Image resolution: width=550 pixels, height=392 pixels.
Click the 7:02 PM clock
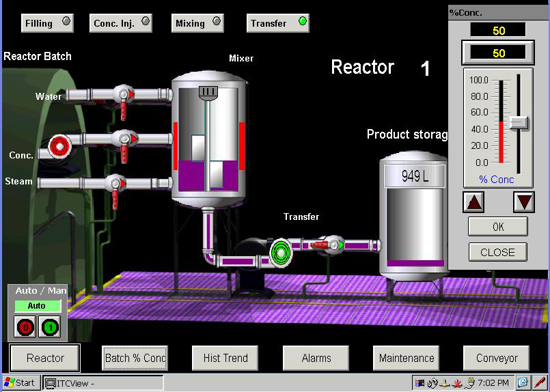pyautogui.click(x=493, y=382)
